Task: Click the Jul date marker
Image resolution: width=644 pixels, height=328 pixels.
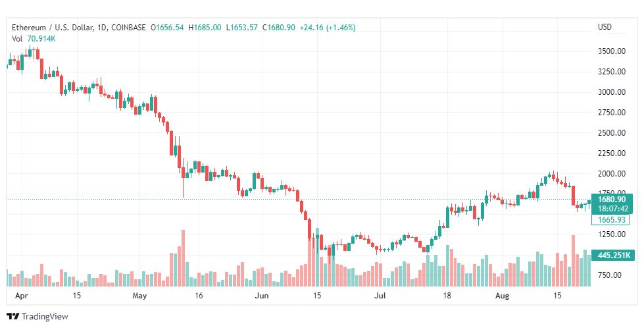Action: [x=380, y=296]
